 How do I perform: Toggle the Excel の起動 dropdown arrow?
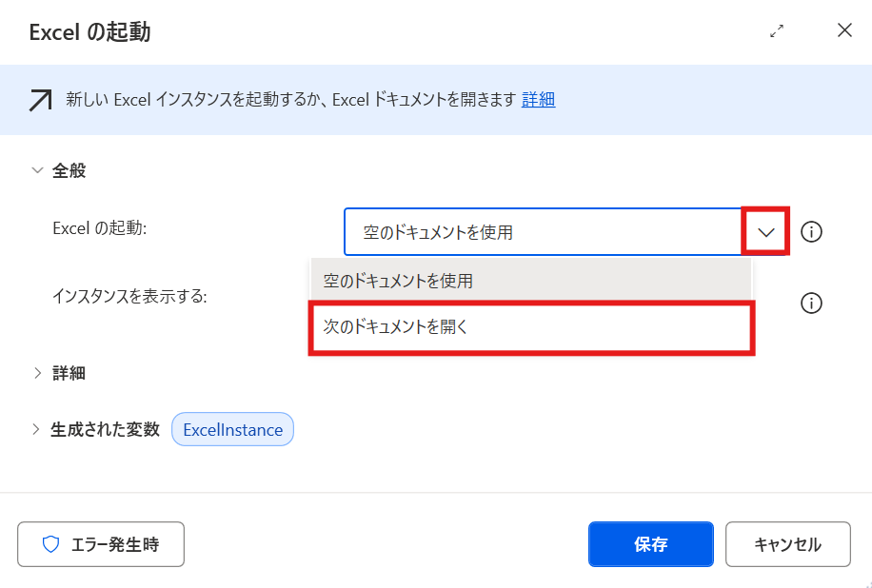point(765,231)
